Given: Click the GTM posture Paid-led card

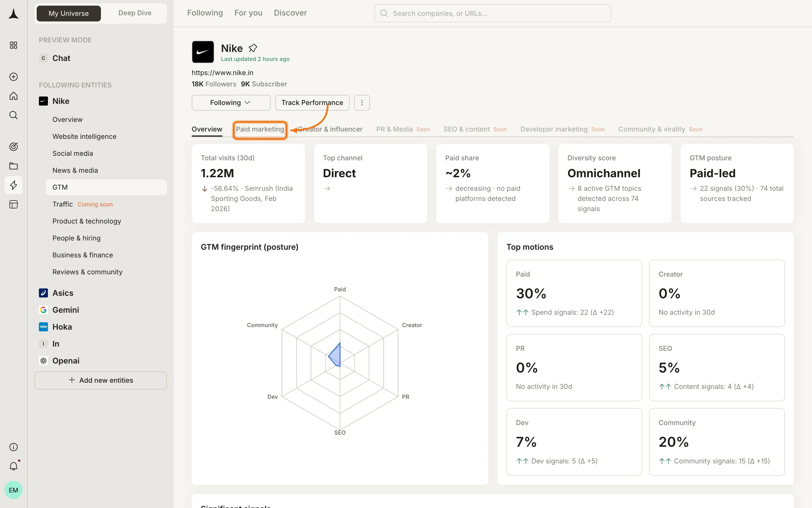Looking at the screenshot, I should click(737, 183).
